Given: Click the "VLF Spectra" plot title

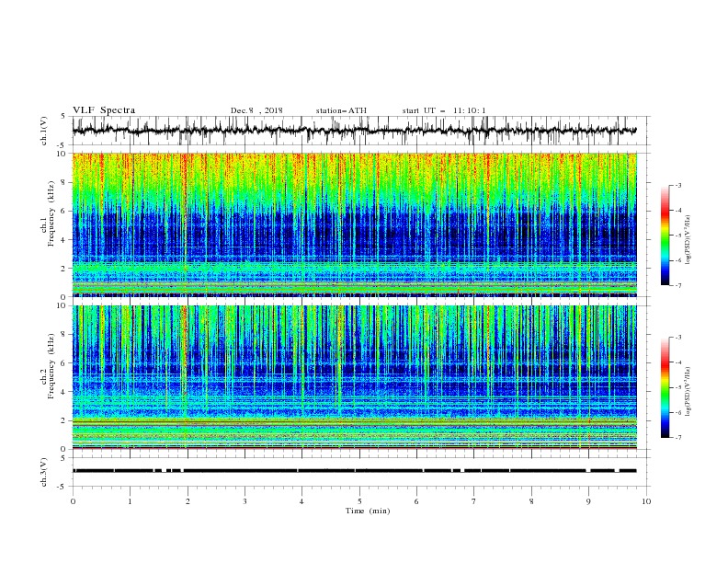Looking at the screenshot, I should (x=104, y=110).
